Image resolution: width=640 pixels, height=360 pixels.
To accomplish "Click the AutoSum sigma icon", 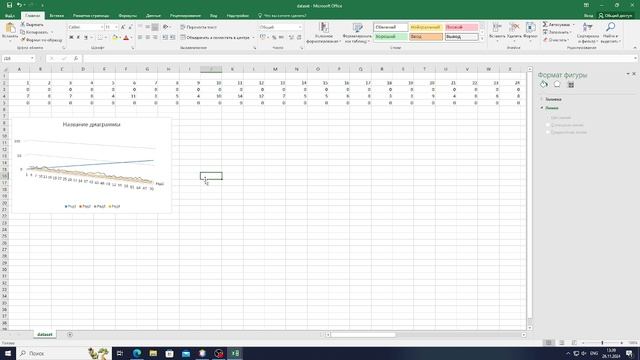I will 545,24.
